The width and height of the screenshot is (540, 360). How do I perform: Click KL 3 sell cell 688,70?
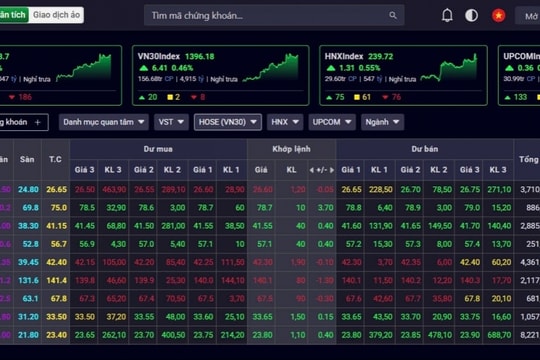tap(499, 335)
